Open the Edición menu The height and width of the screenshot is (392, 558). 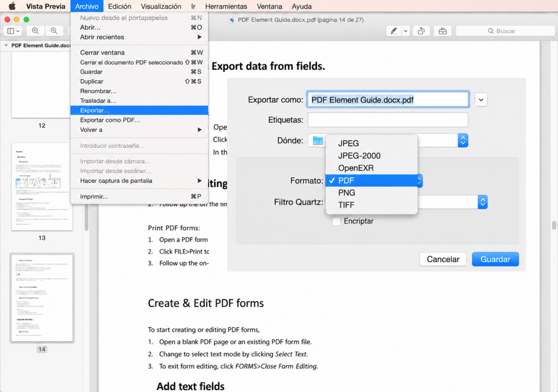click(x=119, y=7)
